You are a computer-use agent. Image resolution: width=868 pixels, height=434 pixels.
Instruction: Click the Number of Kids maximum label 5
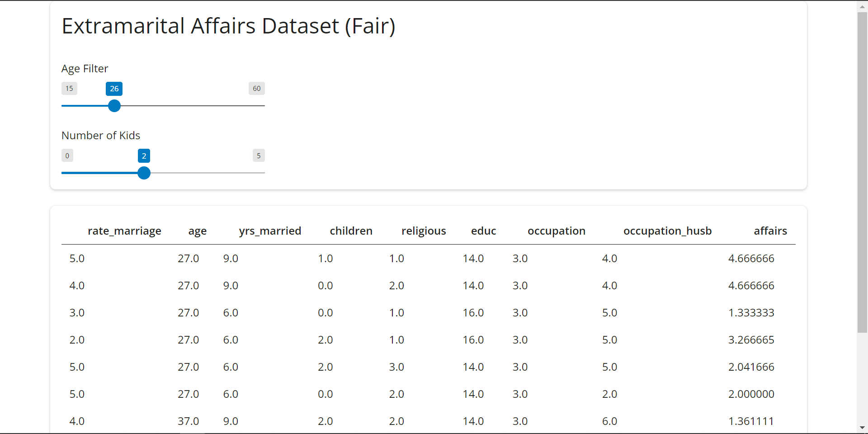coord(259,156)
